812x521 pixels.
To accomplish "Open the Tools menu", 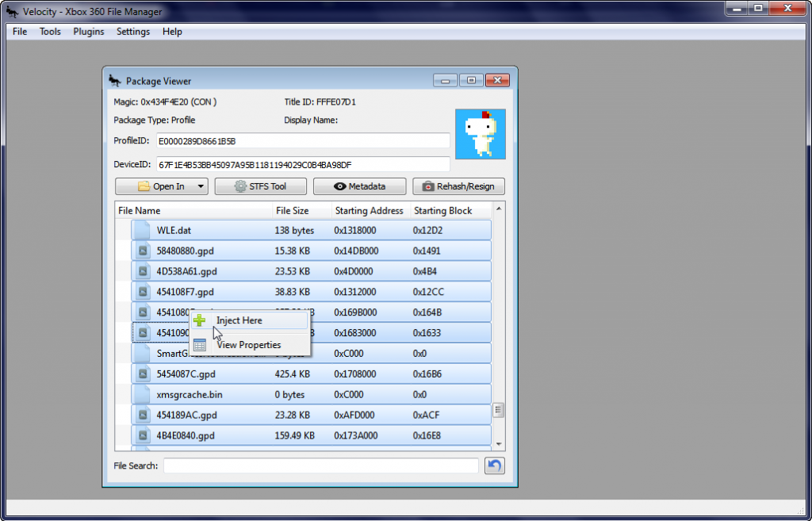I will tap(50, 32).
